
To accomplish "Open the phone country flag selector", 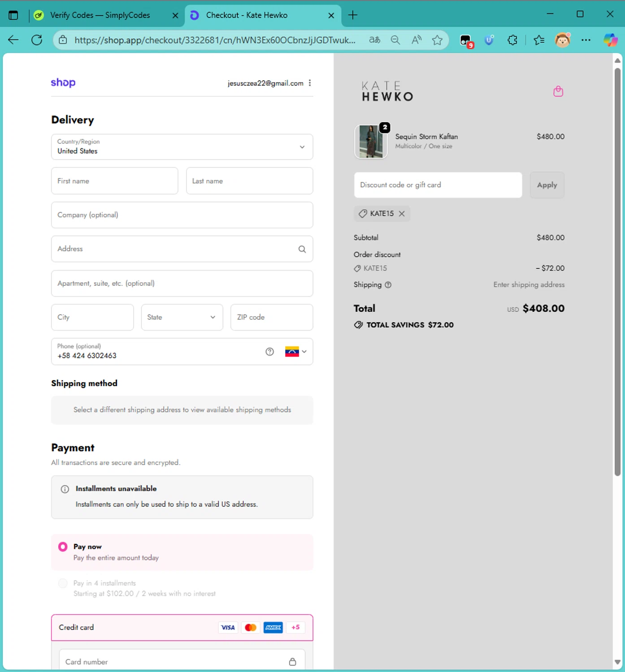I will click(296, 352).
